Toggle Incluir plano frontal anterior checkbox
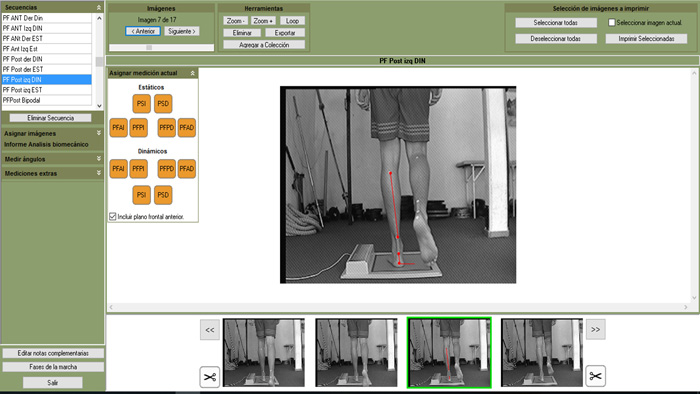This screenshot has height=394, width=700. [x=112, y=216]
